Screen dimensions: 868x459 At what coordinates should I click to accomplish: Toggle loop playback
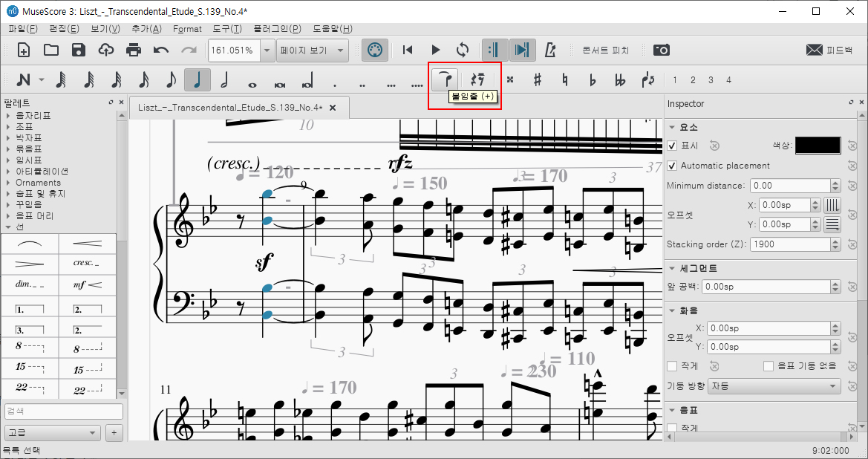tap(463, 51)
